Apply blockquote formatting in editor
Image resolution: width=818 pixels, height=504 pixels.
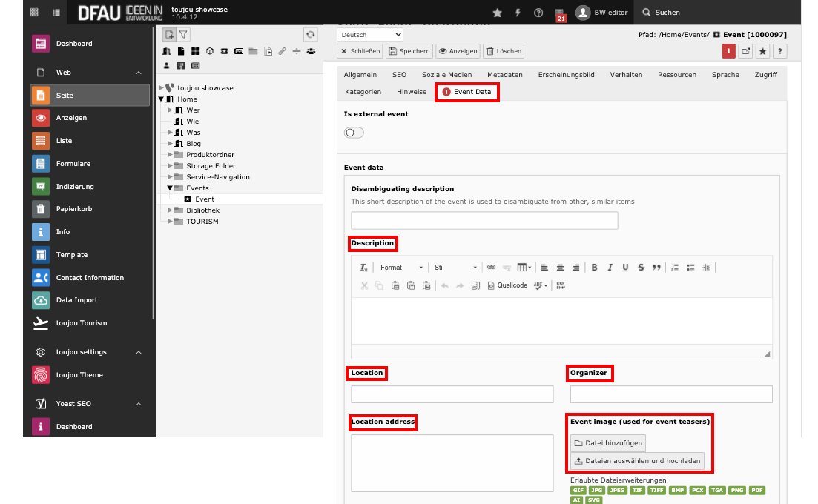(656, 268)
